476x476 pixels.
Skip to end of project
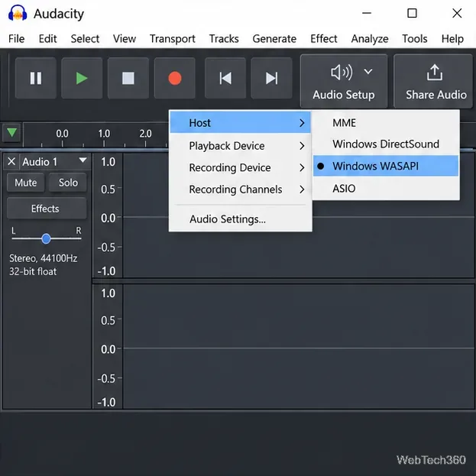tap(271, 78)
